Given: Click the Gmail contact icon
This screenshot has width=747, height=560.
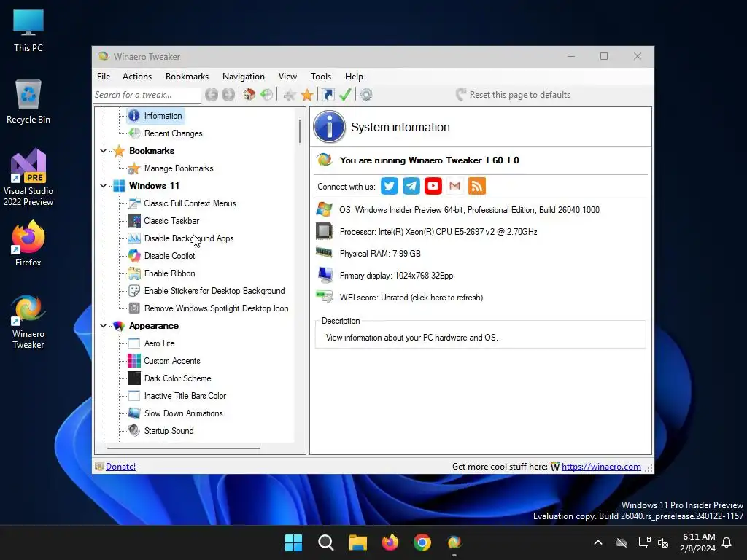Looking at the screenshot, I should coord(455,186).
